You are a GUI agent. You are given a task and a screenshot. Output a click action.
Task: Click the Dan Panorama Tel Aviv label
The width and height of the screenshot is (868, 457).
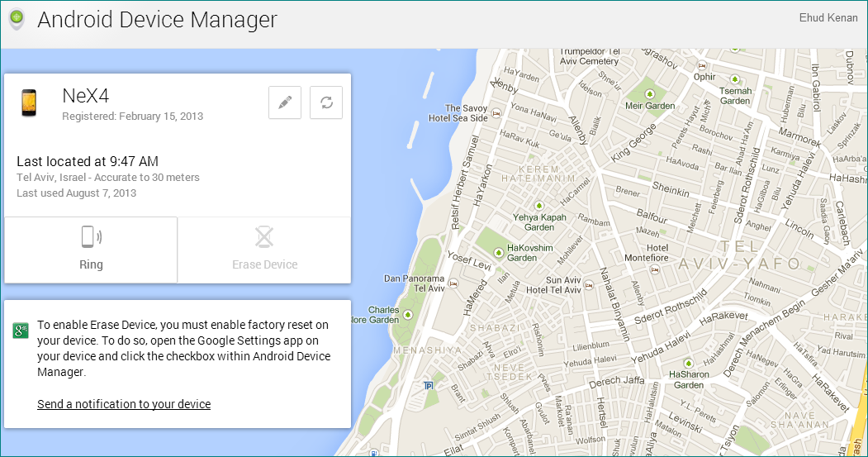click(x=415, y=283)
